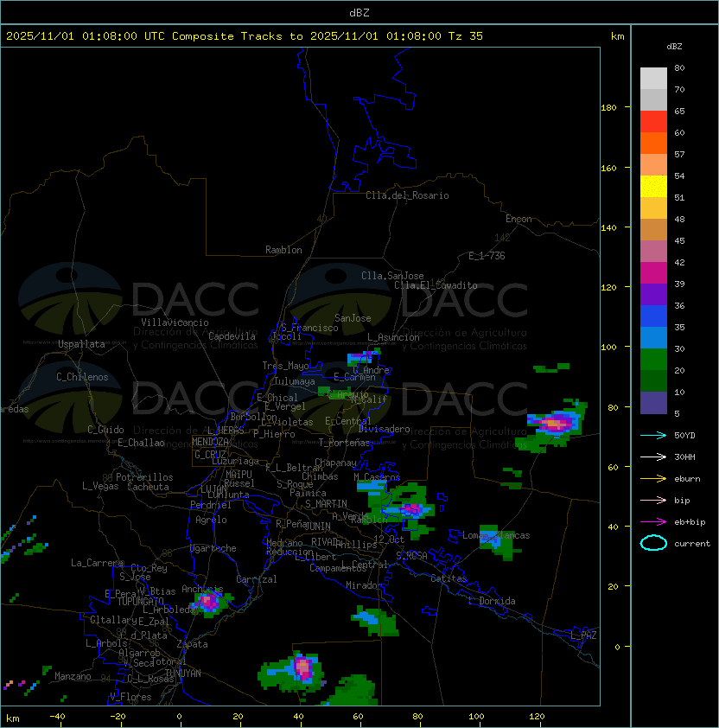The height and width of the screenshot is (728, 719).
Task: Click the 'current' legend label
Action: coord(692,544)
